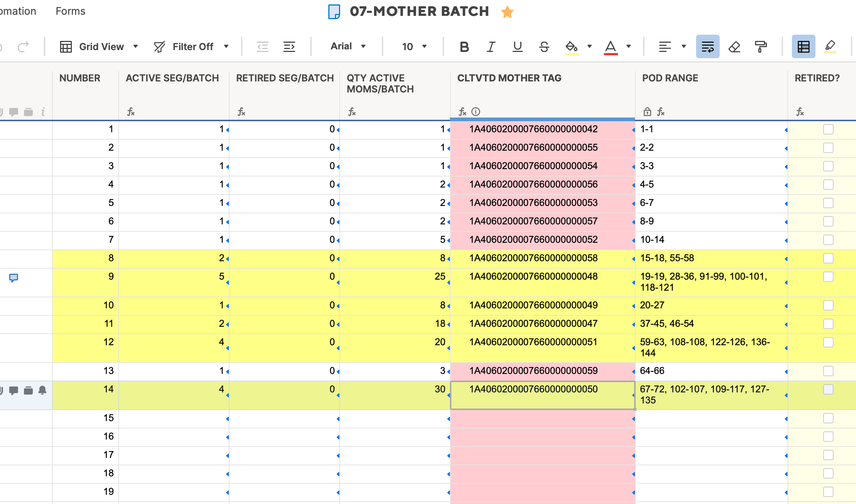Click formula icon under QTY ACTIVE MOMS/BATCH

tap(352, 112)
